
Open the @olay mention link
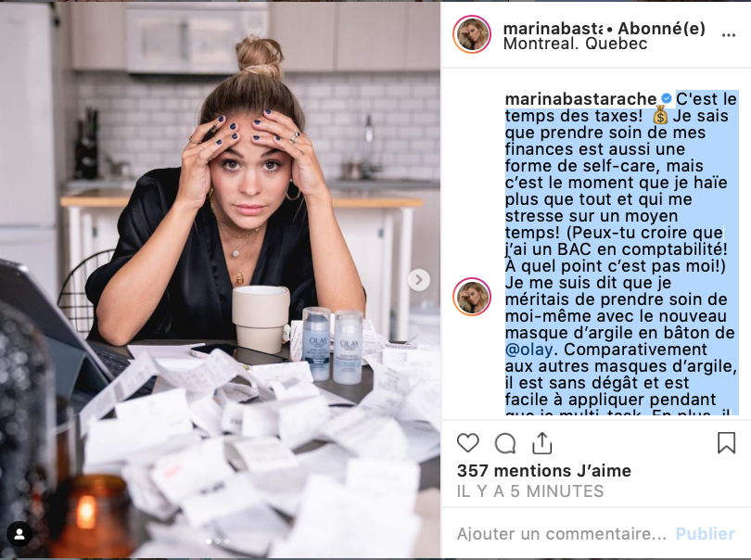tap(528, 350)
